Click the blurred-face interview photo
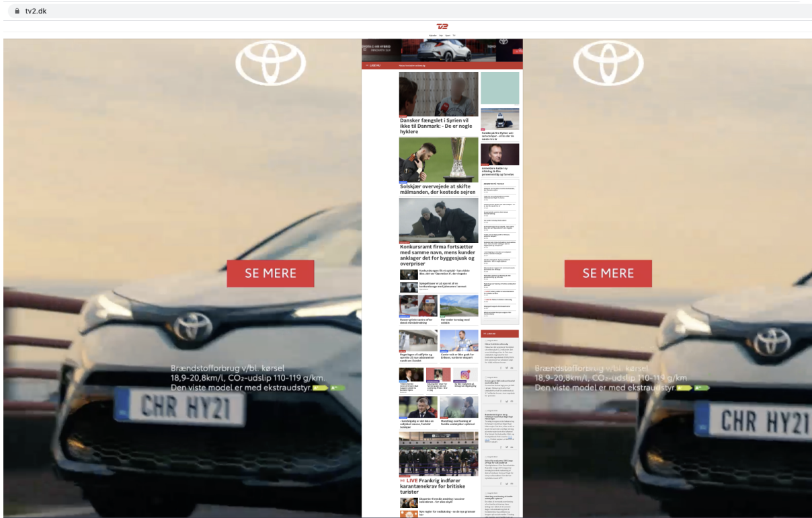This screenshot has height=518, width=812. pyautogui.click(x=439, y=94)
